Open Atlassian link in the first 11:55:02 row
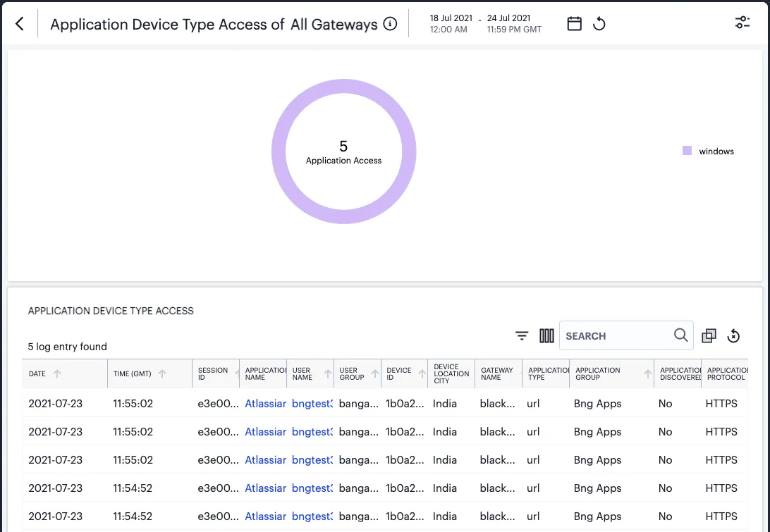This screenshot has height=532, width=770. [265, 404]
